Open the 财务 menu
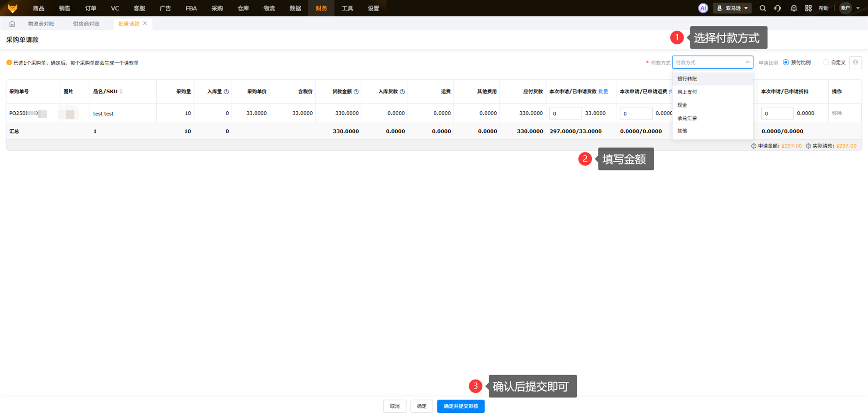 [x=321, y=8]
